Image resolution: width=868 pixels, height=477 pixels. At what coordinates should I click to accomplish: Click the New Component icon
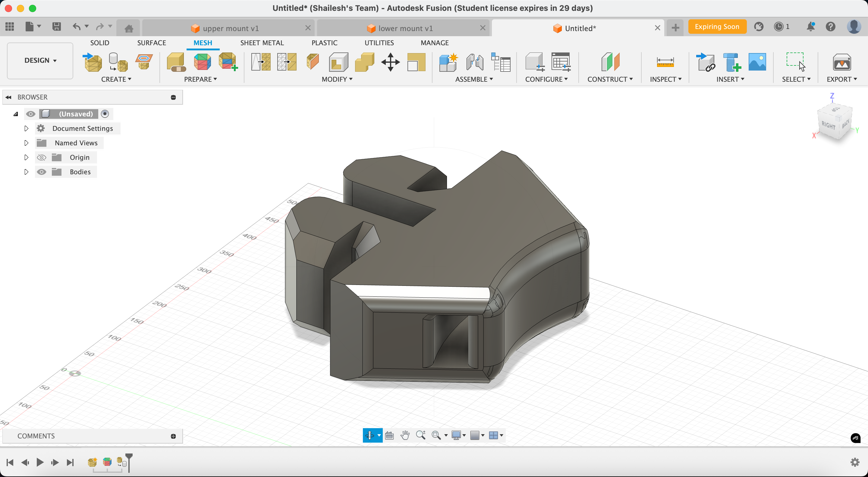coord(448,62)
